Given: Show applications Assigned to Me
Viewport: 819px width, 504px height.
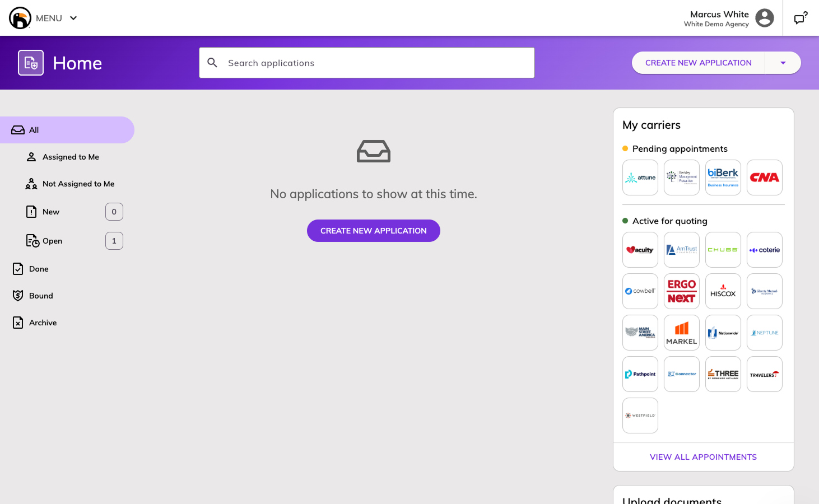Looking at the screenshot, I should [x=71, y=157].
